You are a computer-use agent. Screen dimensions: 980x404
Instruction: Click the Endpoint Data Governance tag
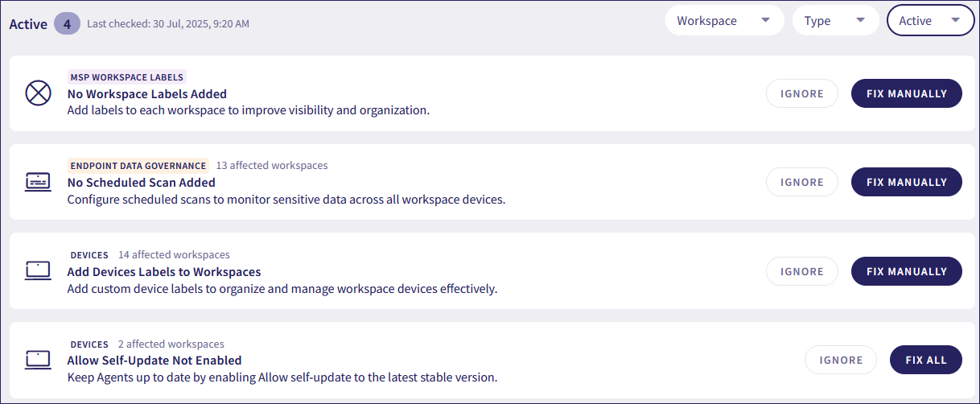pos(138,166)
